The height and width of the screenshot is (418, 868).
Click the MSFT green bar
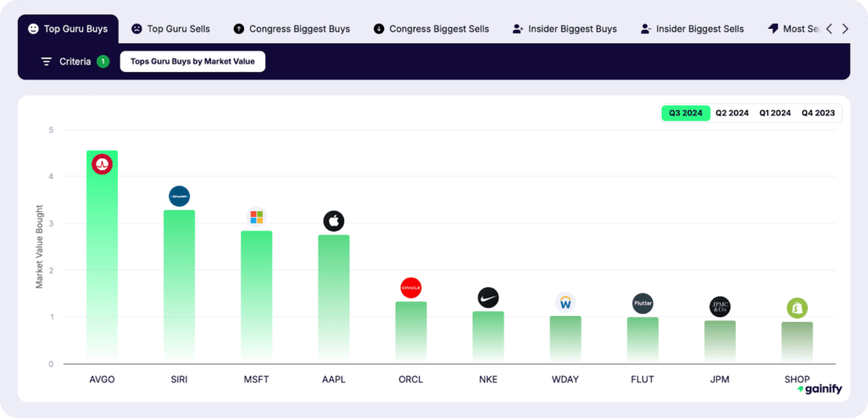tap(256, 298)
